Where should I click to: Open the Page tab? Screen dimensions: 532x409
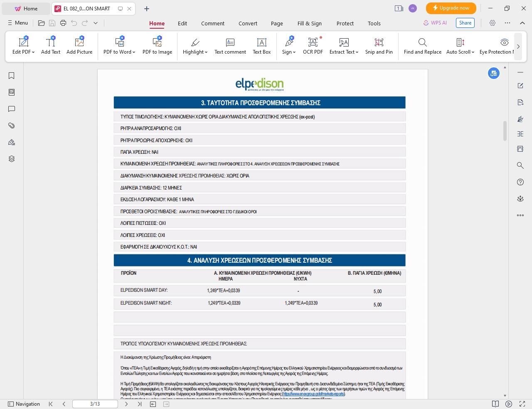coord(277,23)
